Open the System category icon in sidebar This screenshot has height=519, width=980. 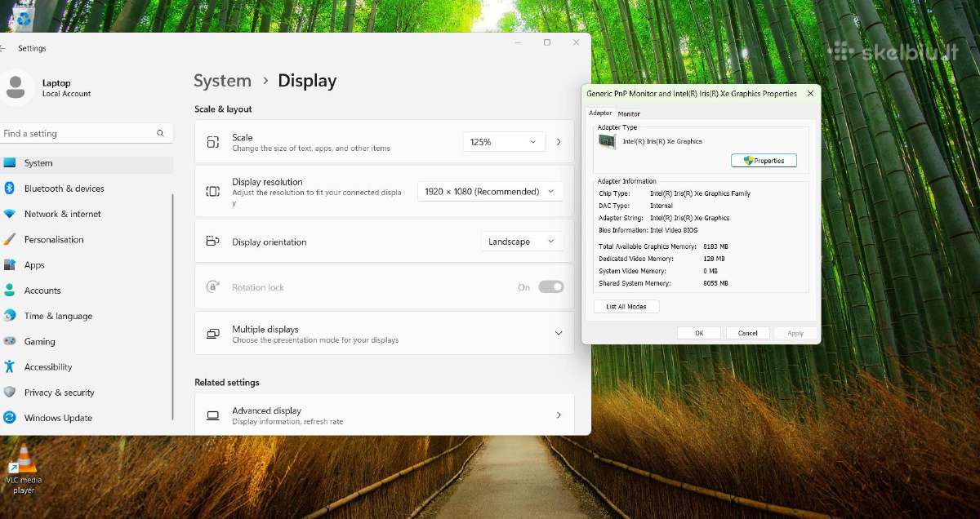10,163
